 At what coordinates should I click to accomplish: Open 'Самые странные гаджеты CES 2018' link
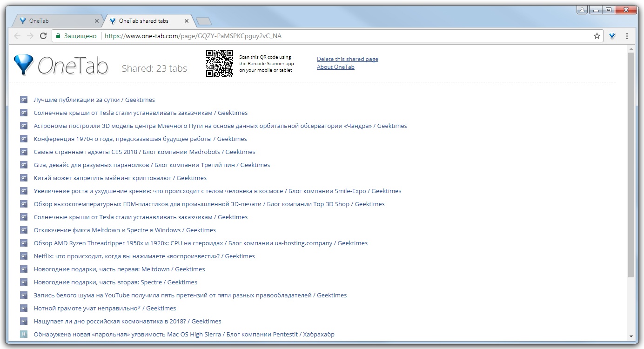(x=145, y=152)
